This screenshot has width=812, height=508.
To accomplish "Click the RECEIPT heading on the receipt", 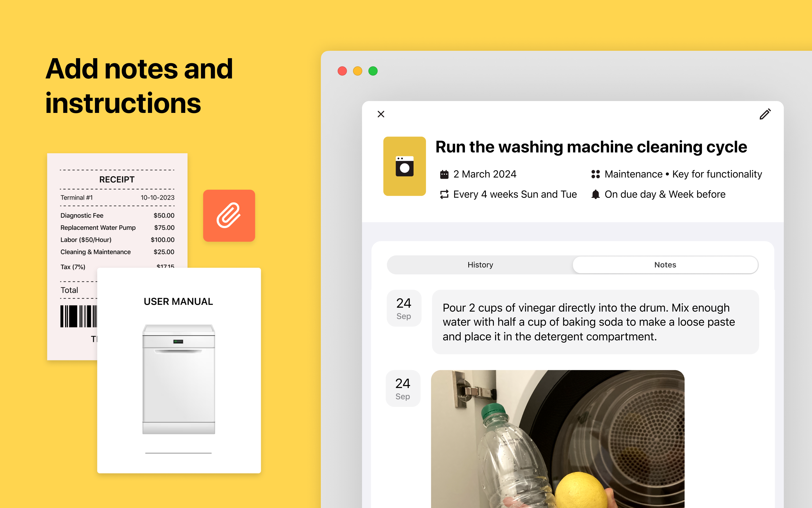I will [117, 179].
